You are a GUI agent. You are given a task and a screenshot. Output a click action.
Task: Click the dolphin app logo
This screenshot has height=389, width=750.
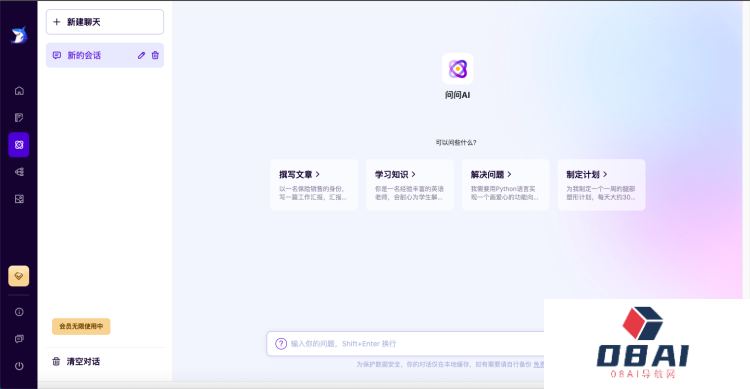pos(19,35)
